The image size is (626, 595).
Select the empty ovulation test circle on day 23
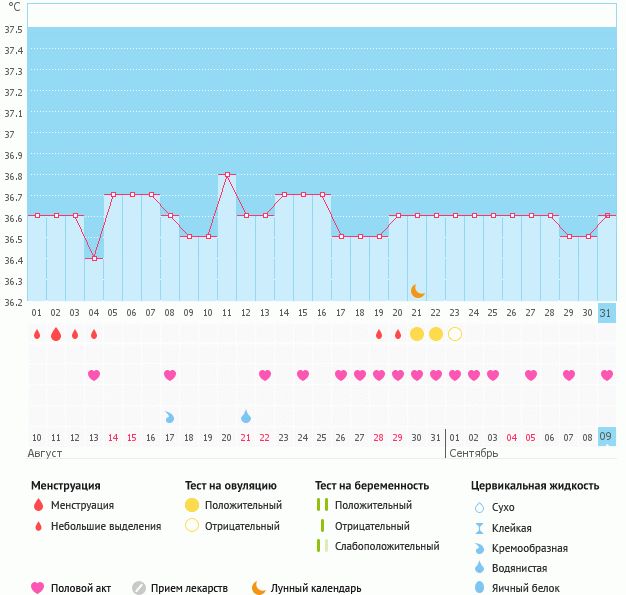tap(455, 334)
